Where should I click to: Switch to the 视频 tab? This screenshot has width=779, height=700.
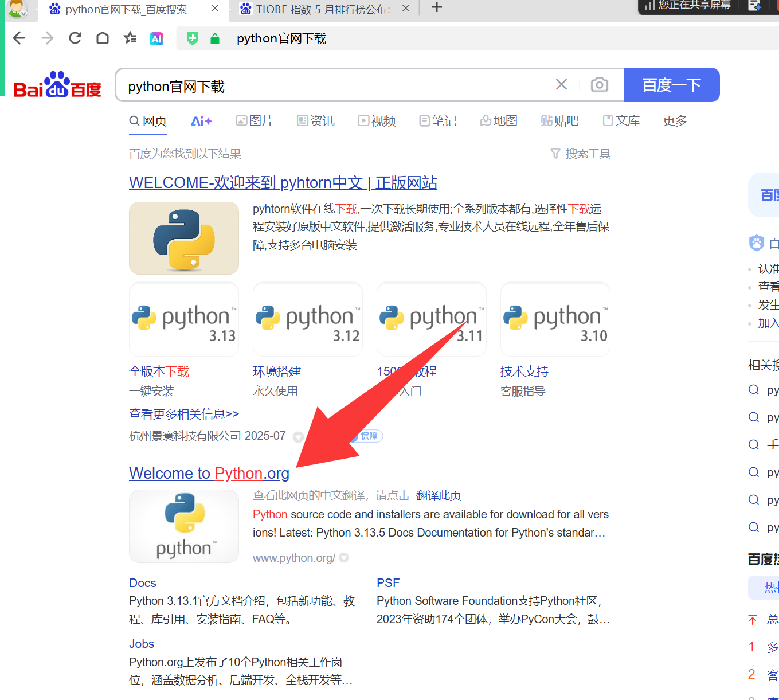click(x=377, y=121)
